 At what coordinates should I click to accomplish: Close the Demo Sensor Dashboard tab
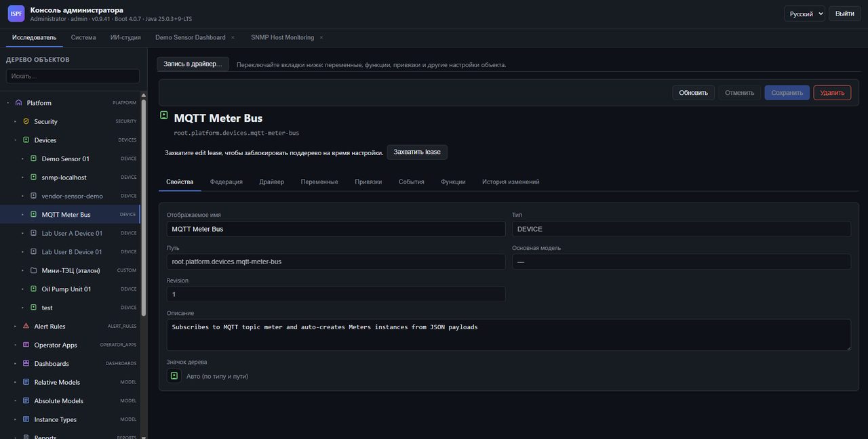(x=233, y=37)
